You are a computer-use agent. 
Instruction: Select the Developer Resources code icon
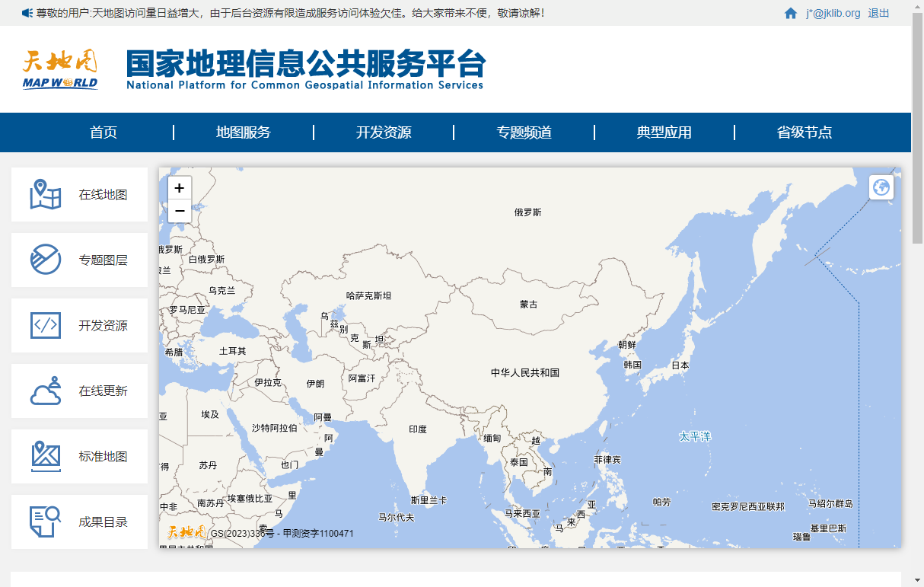coord(46,326)
